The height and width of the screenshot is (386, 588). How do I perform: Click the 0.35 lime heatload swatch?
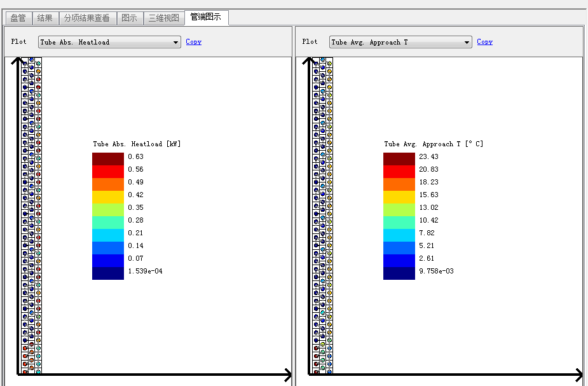(x=108, y=210)
